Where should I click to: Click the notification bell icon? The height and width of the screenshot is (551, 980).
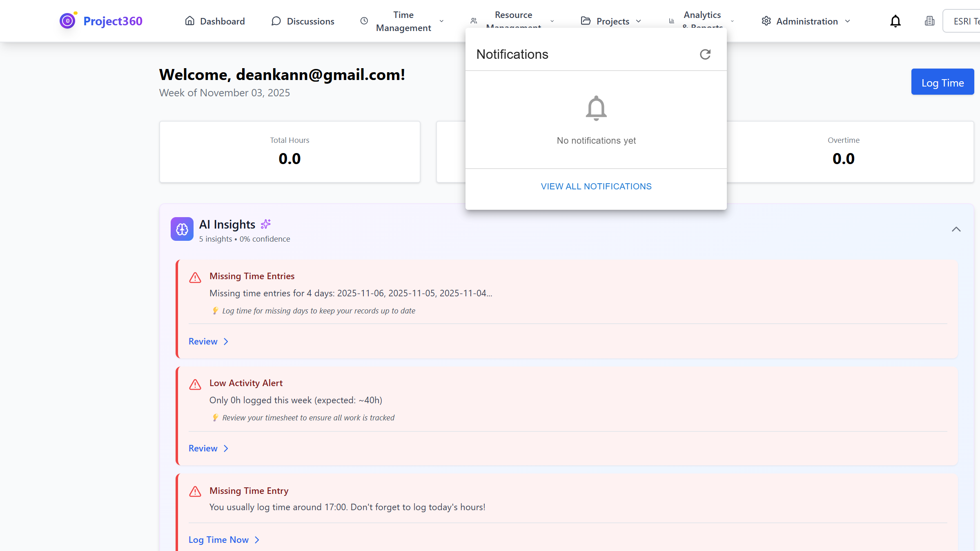point(895,21)
